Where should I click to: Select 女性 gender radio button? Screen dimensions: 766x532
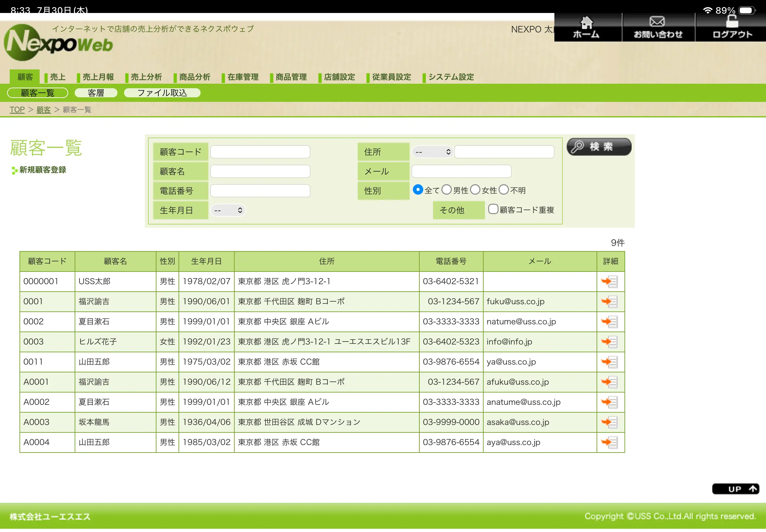tap(475, 190)
